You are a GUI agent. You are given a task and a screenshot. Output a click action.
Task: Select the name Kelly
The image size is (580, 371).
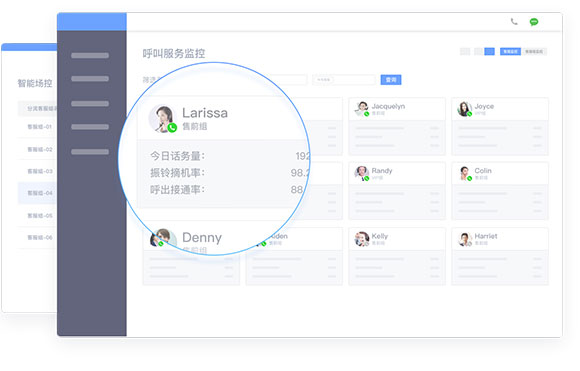coord(380,236)
